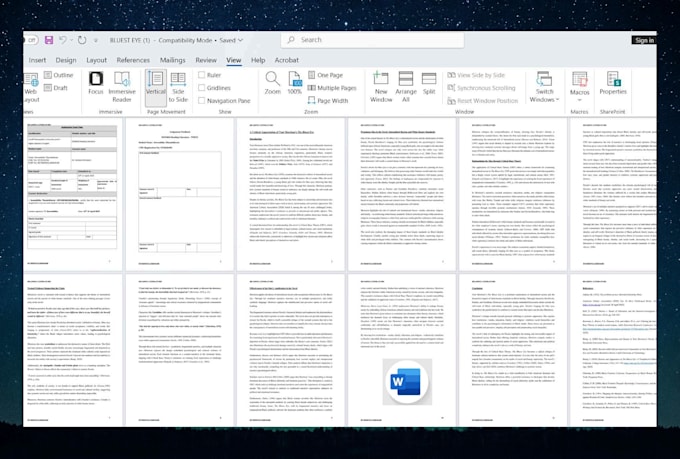Undo the last action
This screenshot has width=680, height=459.
pyautogui.click(x=63, y=40)
